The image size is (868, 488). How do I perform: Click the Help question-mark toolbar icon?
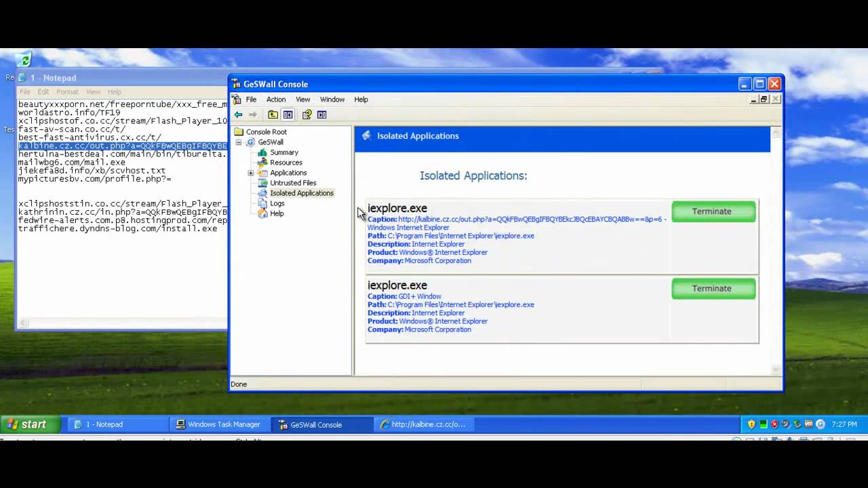(307, 115)
